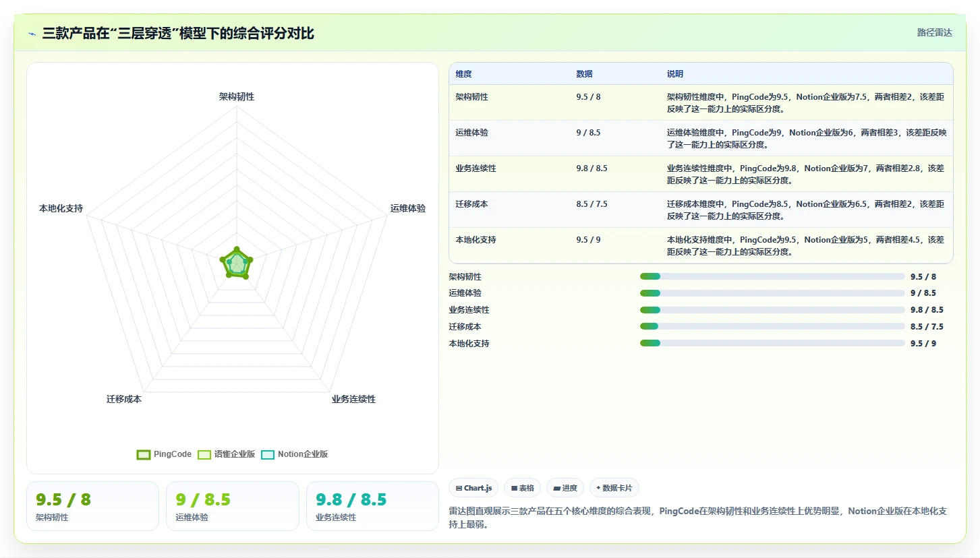
Task: Open the 9.8 / 8.5 业务连续性 data card
Action: [x=372, y=506]
